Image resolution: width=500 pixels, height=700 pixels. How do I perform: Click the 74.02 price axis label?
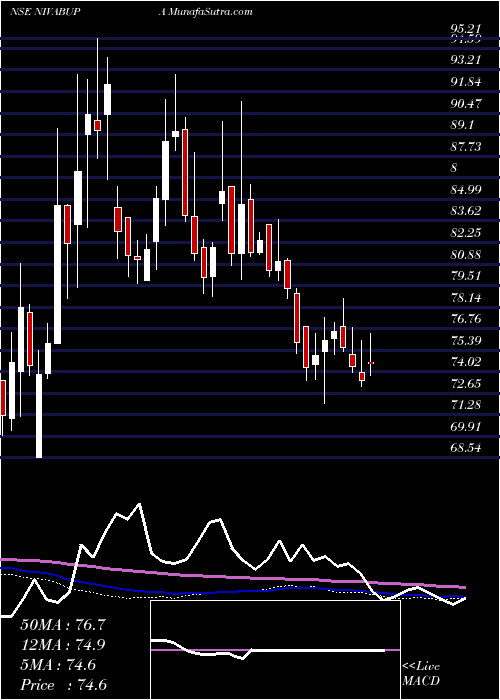(x=466, y=362)
